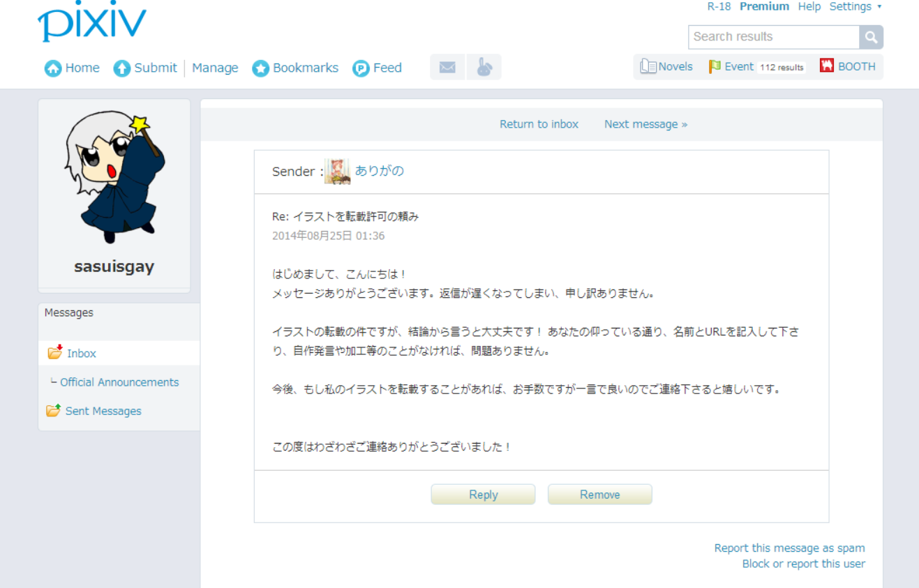
Task: Open Event link
Action: [x=739, y=66]
